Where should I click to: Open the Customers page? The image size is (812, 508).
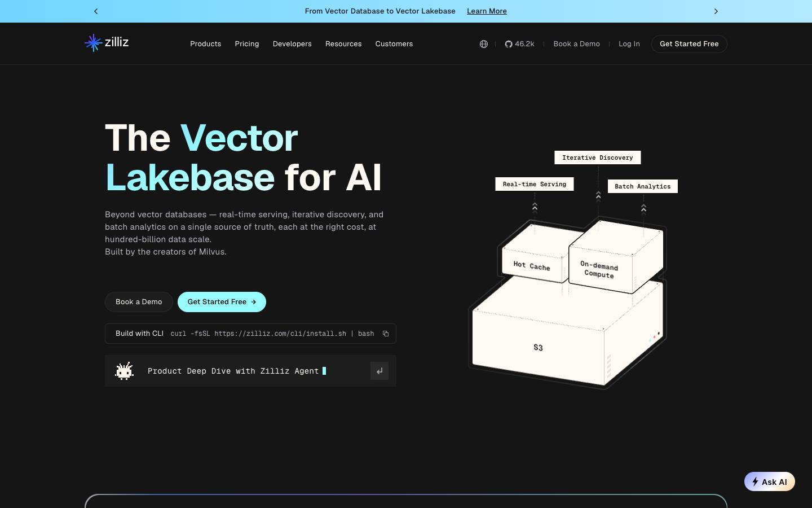[394, 44]
